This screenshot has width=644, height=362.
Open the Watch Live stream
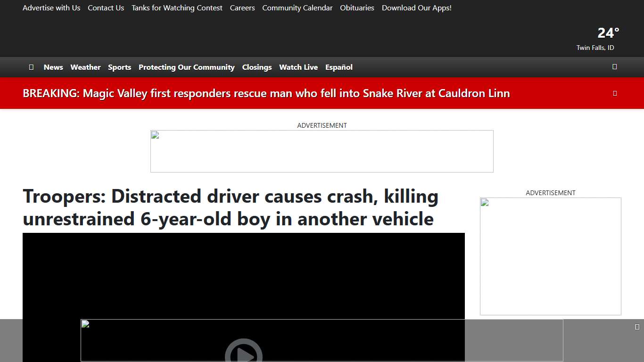(x=298, y=67)
